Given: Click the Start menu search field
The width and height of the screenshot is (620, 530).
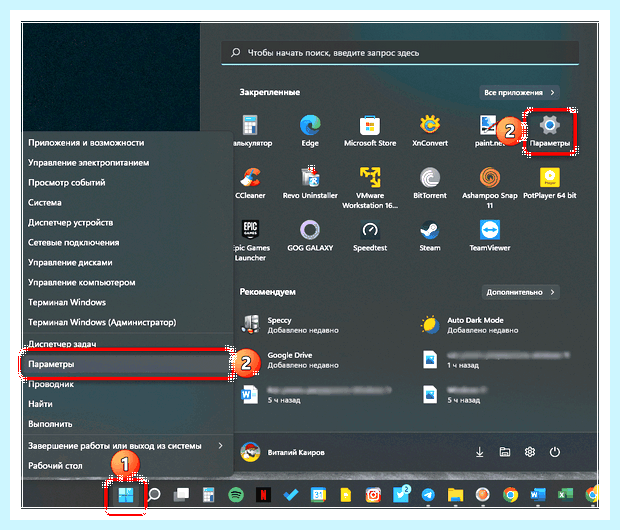Looking at the screenshot, I should tap(400, 53).
